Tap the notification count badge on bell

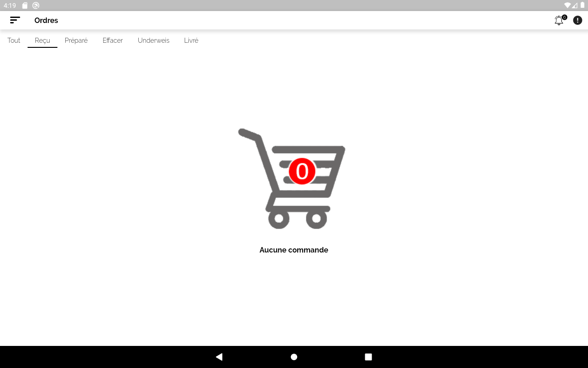(564, 17)
